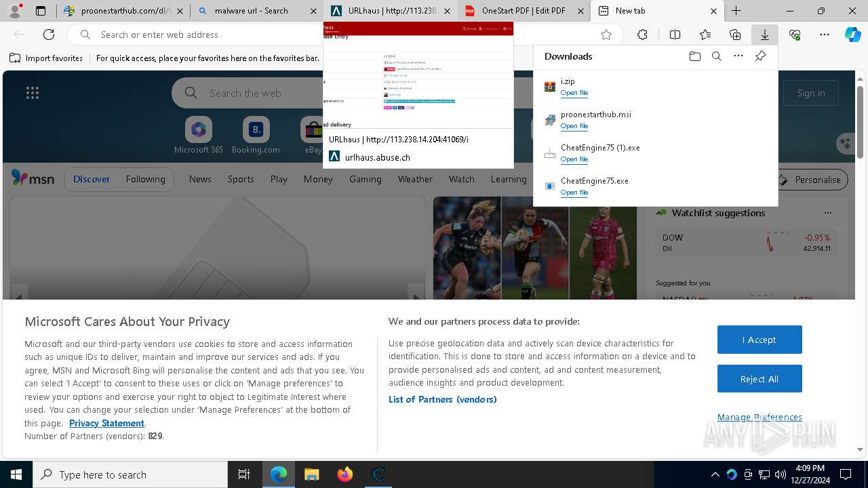Pin the Downloads panel

coord(760,56)
